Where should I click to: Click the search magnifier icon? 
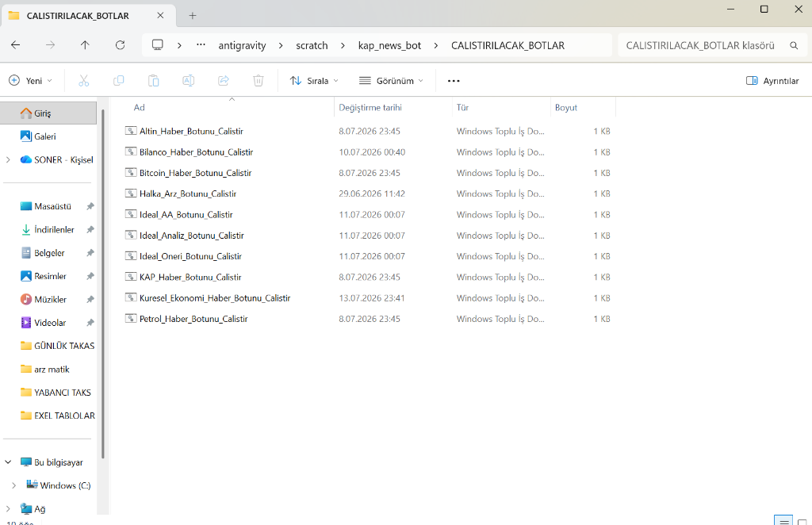(793, 45)
